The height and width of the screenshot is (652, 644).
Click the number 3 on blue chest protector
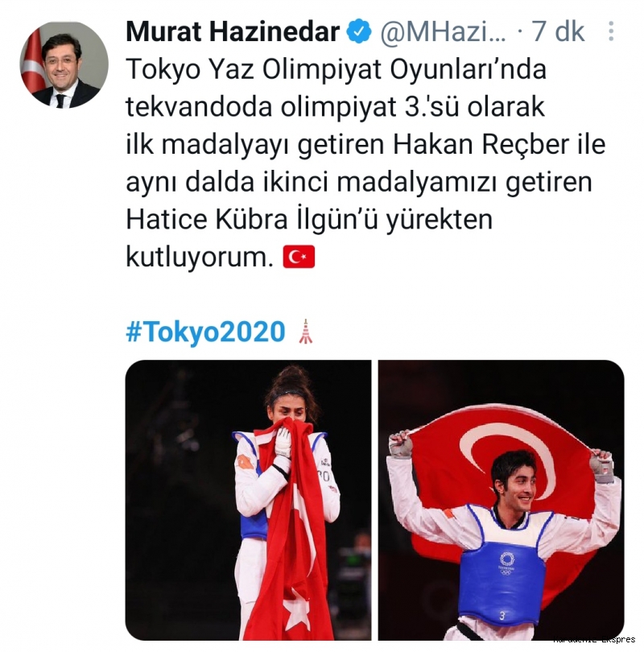(x=502, y=616)
